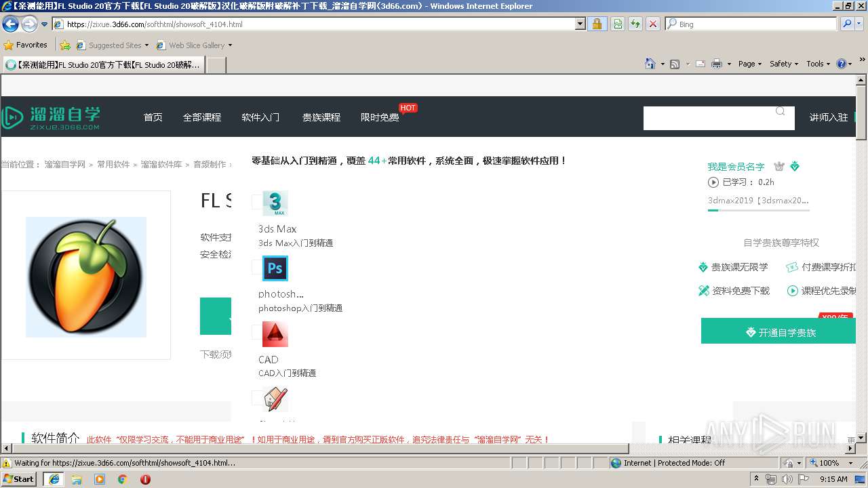Click the Print icon
Viewport: 868px width, 488px height.
coord(717,64)
